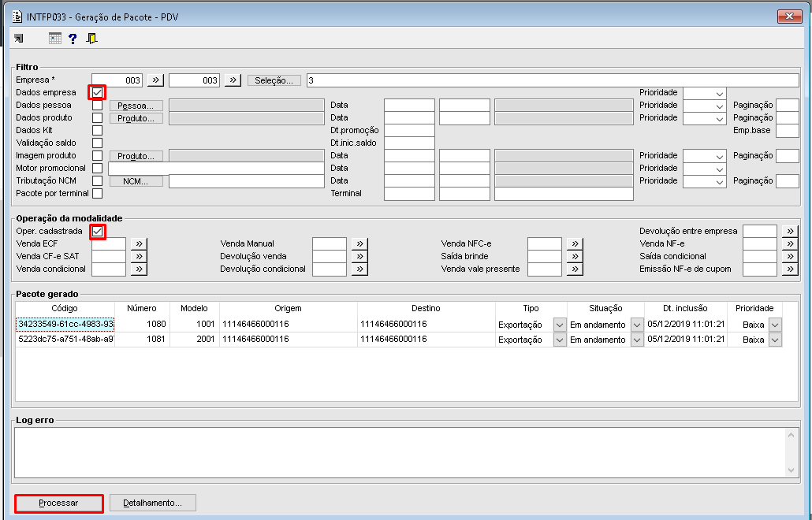Open Tipo dropdown in package 1081 row
The height and width of the screenshot is (520, 812).
pyautogui.click(x=559, y=340)
